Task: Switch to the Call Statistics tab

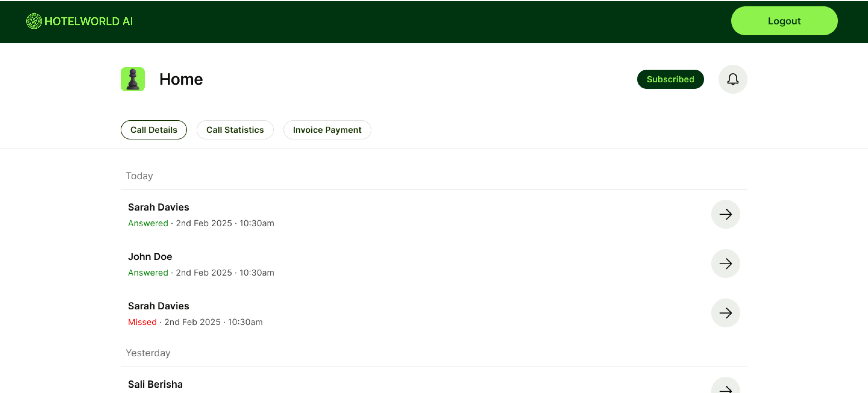Action: pyautogui.click(x=235, y=130)
